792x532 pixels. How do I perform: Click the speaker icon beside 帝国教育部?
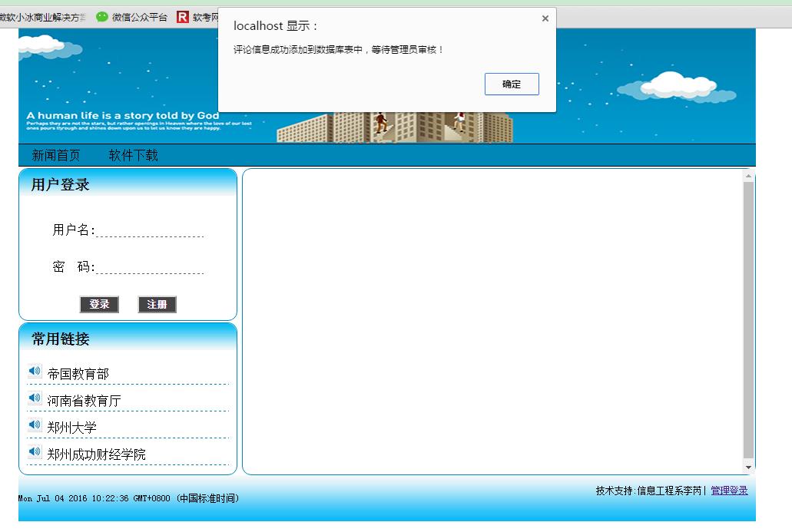[34, 370]
